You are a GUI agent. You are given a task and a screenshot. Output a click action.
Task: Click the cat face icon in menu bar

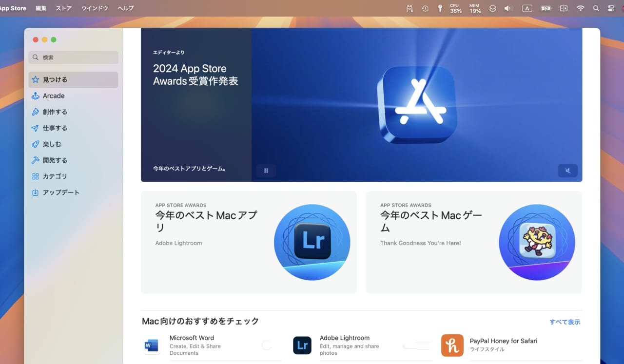[x=409, y=8]
